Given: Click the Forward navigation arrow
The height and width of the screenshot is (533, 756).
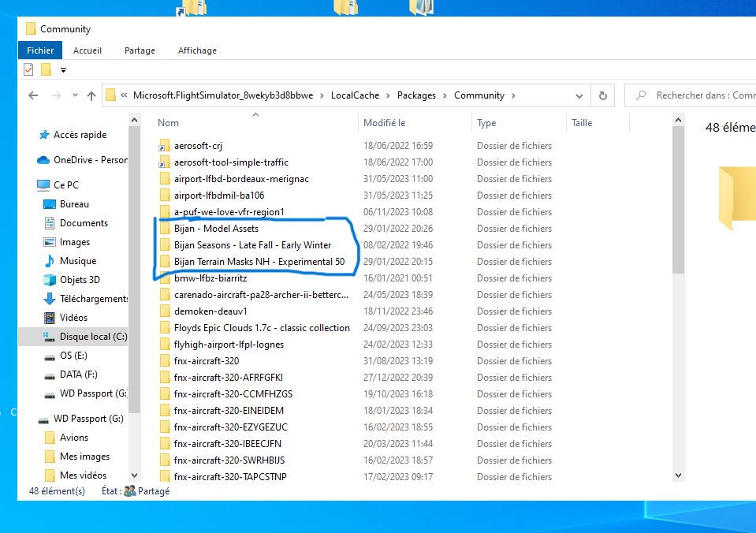Looking at the screenshot, I should click(57, 95).
